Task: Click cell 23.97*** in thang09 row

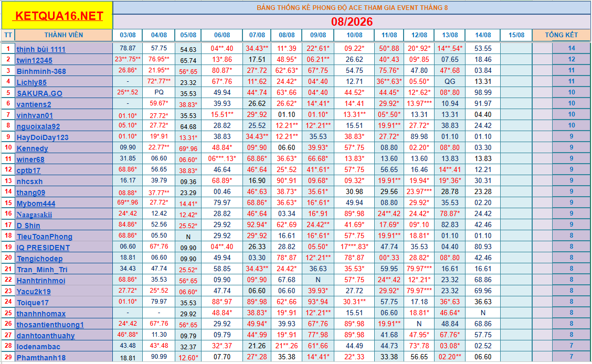Action: (419, 191)
